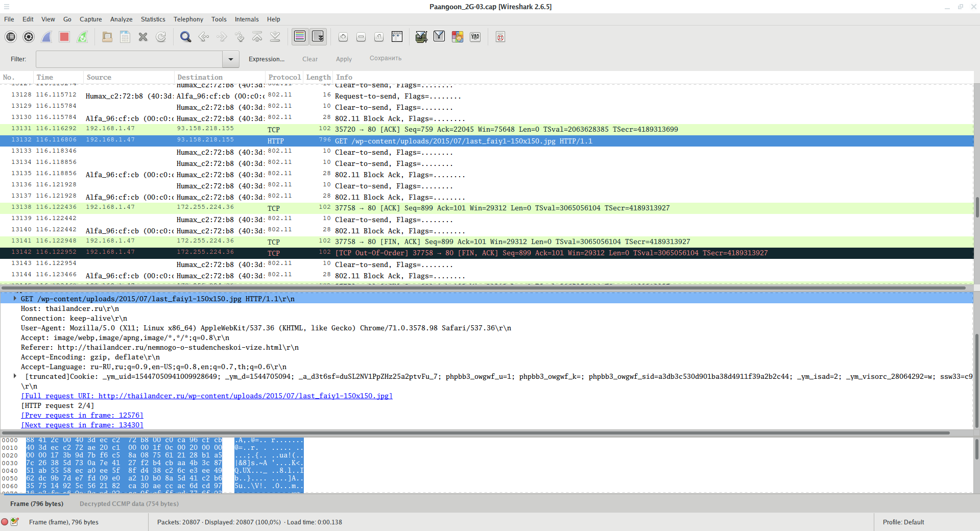The width and height of the screenshot is (980, 531).
Task: Open the capture options gear icon
Action: pyautogui.click(x=29, y=37)
